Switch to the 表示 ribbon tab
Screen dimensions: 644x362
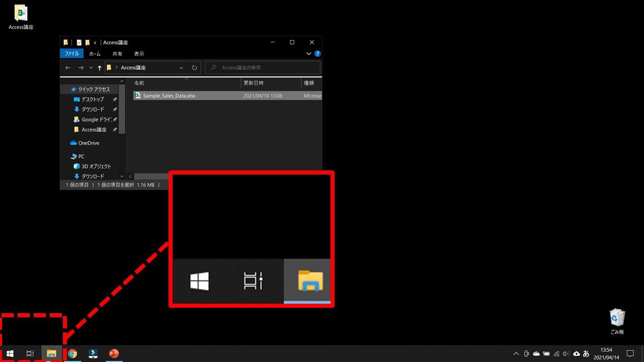coord(139,54)
